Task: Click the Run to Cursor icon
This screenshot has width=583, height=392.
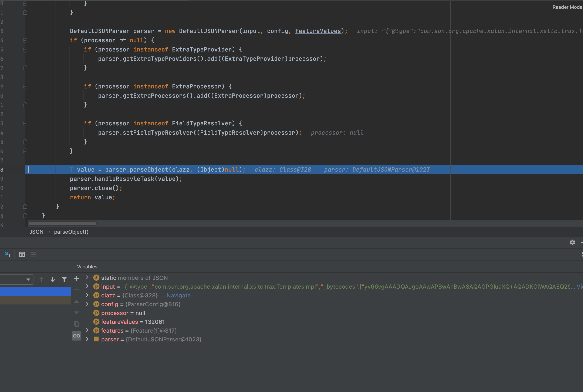Action: click(x=7, y=254)
